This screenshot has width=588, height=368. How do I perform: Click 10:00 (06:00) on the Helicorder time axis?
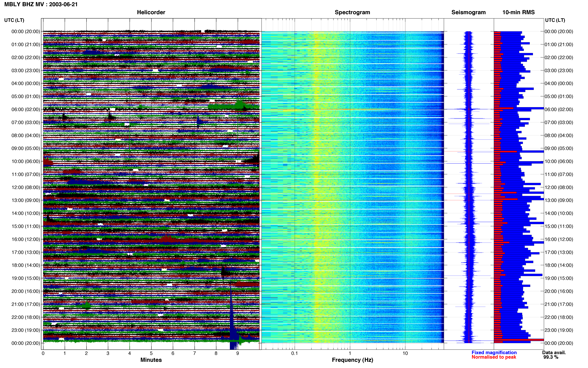26,161
